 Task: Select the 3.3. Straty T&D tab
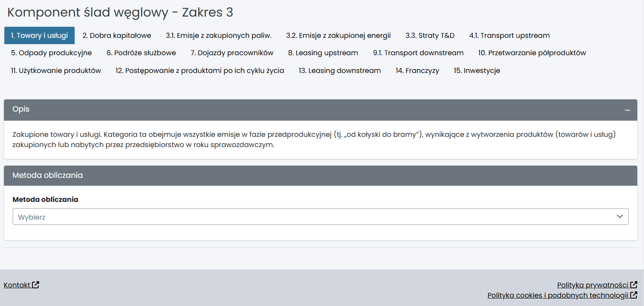pos(430,35)
